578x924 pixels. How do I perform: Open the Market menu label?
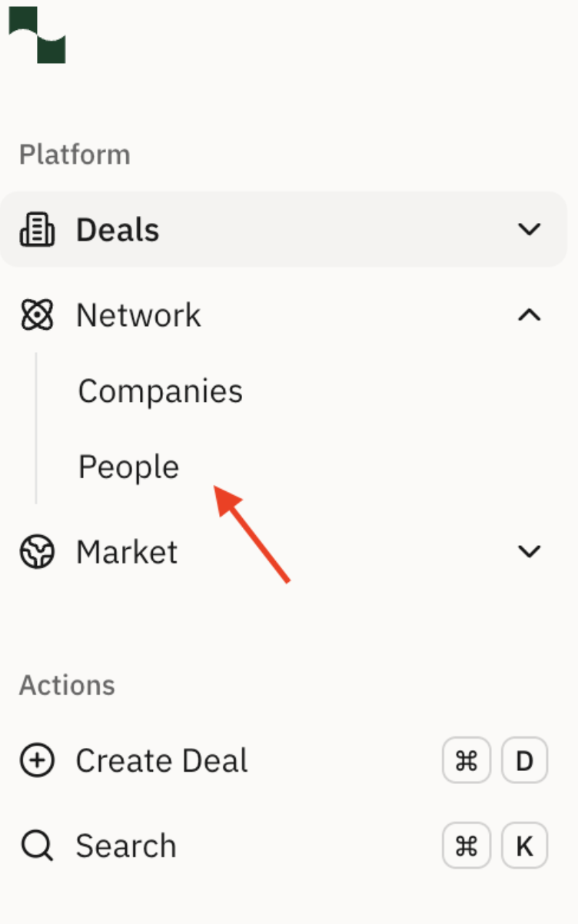pos(127,552)
